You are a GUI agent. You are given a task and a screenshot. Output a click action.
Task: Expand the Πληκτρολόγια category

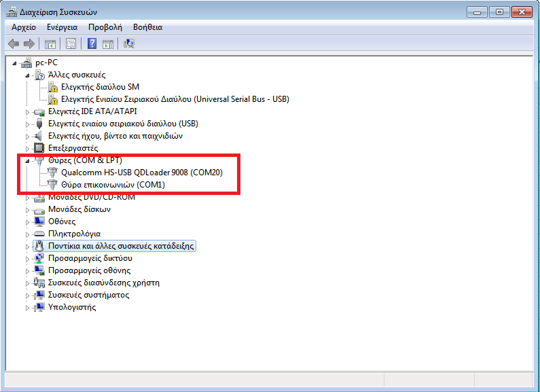(27, 234)
